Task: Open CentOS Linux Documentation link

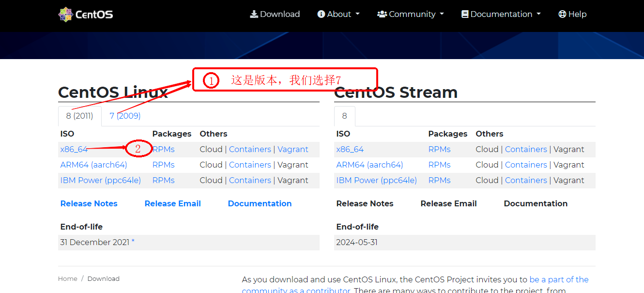Action: click(260, 203)
